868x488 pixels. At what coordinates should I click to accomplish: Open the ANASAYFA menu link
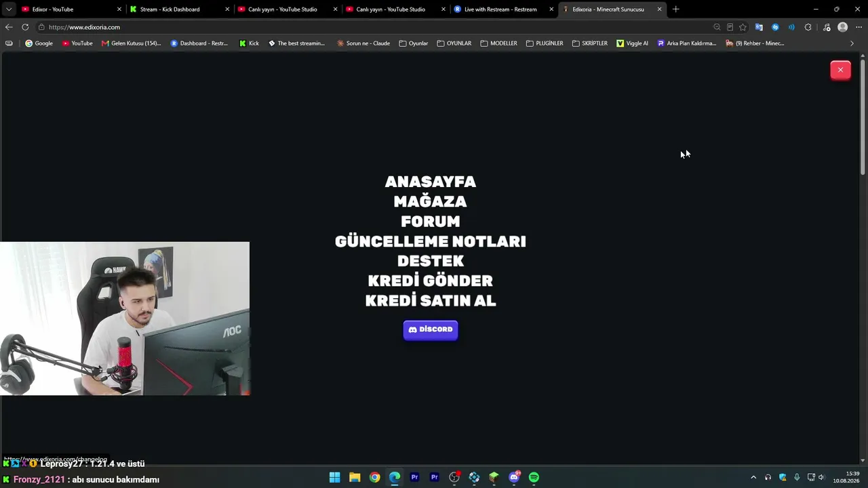(431, 182)
